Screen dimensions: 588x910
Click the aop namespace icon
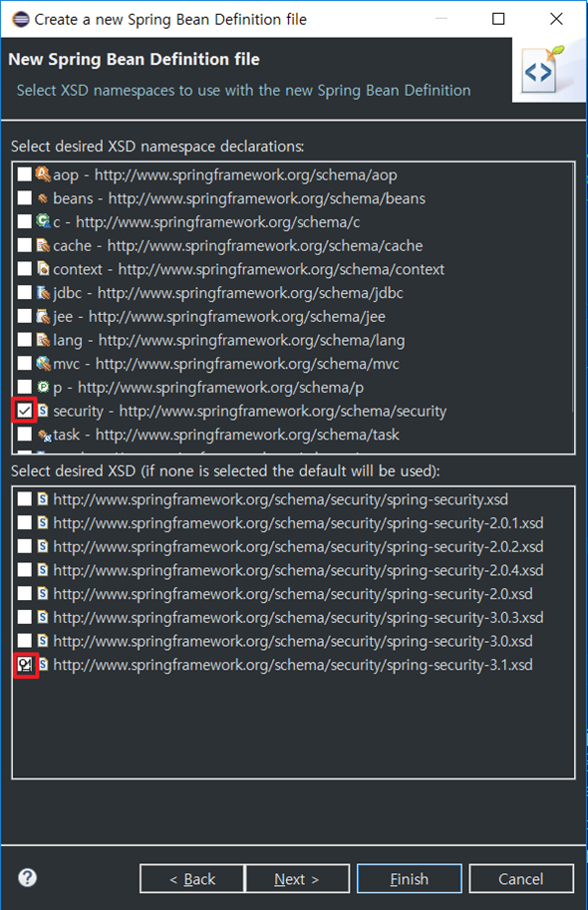43,174
